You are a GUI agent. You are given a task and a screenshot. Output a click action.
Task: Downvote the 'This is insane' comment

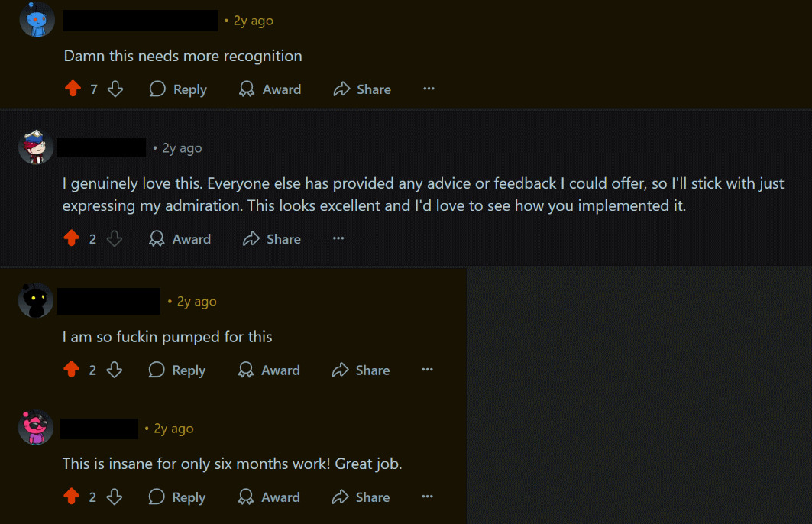(x=115, y=497)
